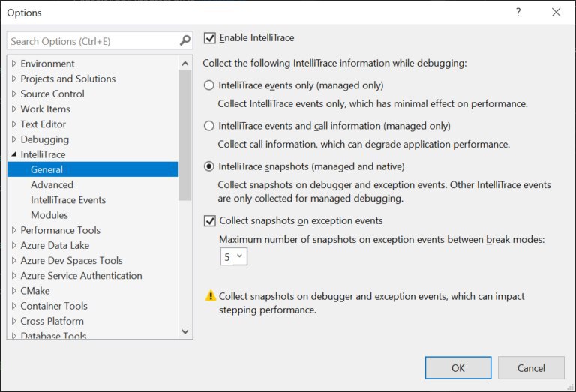Screen dimensions: 576x392
Task: Select the Environment category label
Action: pyautogui.click(x=47, y=64)
